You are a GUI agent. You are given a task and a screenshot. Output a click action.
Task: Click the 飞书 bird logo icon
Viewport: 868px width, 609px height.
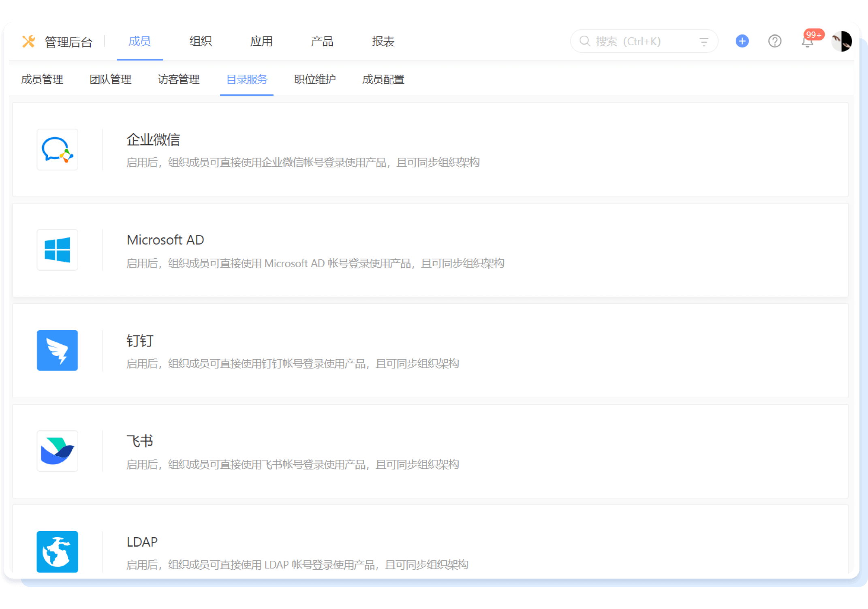[x=58, y=451]
